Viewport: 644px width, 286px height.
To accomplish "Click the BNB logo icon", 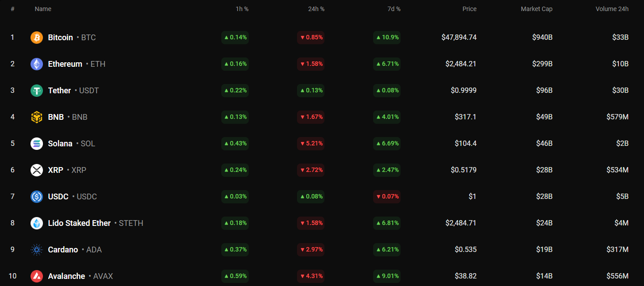I will [x=36, y=117].
